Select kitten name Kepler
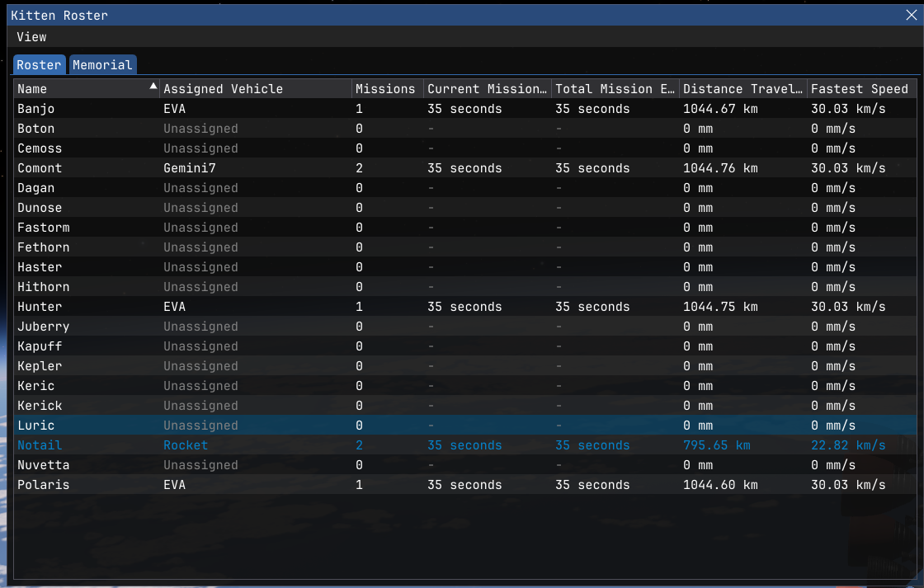Image resolution: width=924 pixels, height=588 pixels. (40, 366)
